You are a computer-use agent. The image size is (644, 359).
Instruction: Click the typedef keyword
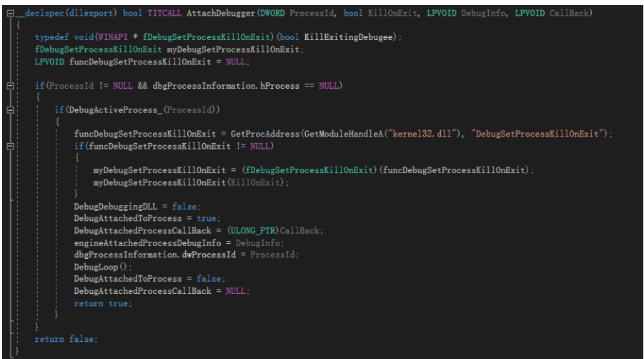click(51, 37)
